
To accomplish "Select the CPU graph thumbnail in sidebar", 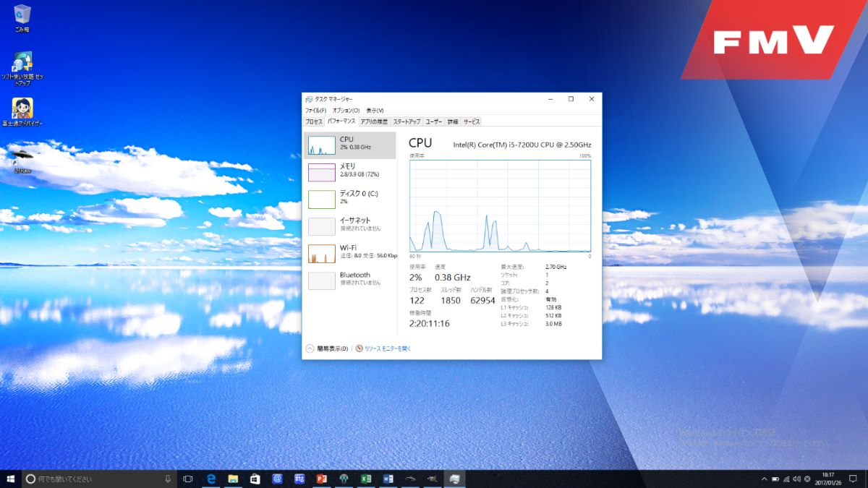I will coord(322,145).
